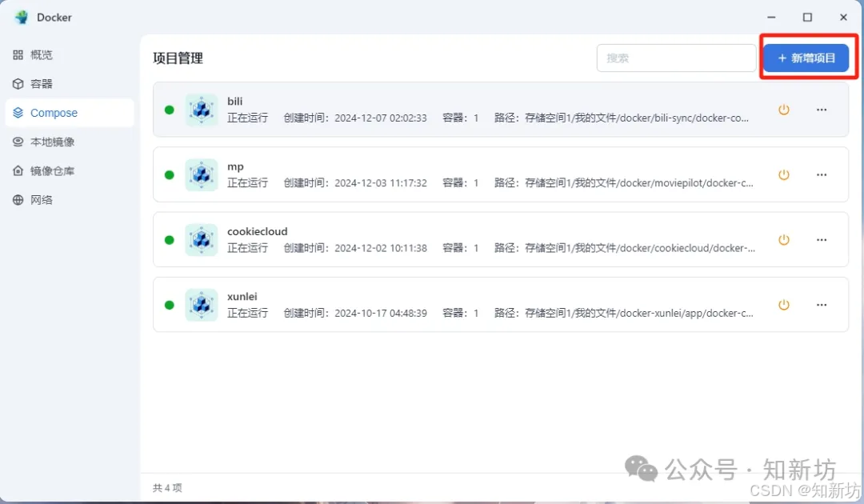Click the 容器 cube icon
The width and height of the screenshot is (864, 504).
[x=18, y=84]
